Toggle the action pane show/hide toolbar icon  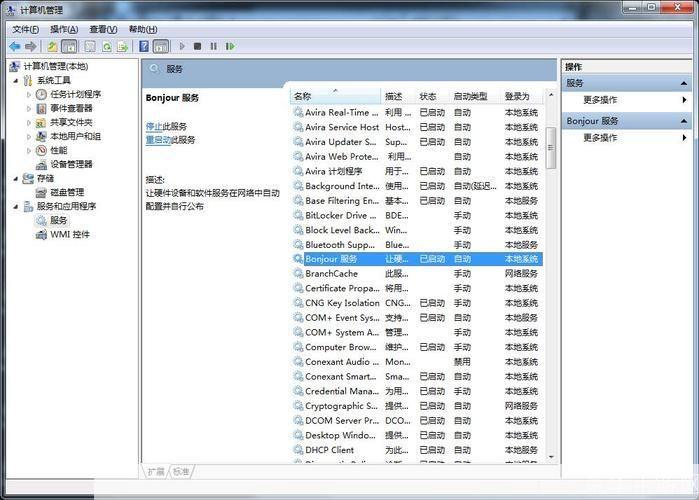160,46
